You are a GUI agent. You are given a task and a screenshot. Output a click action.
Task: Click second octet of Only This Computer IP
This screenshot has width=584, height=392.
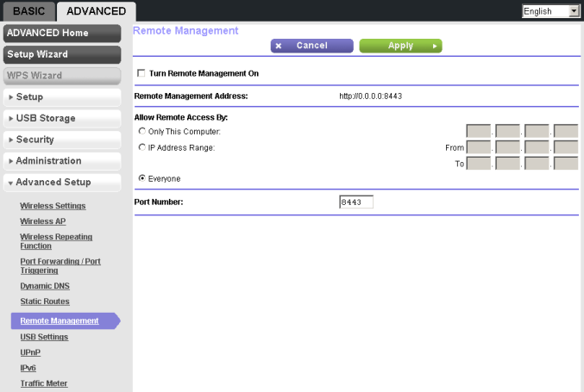point(507,131)
